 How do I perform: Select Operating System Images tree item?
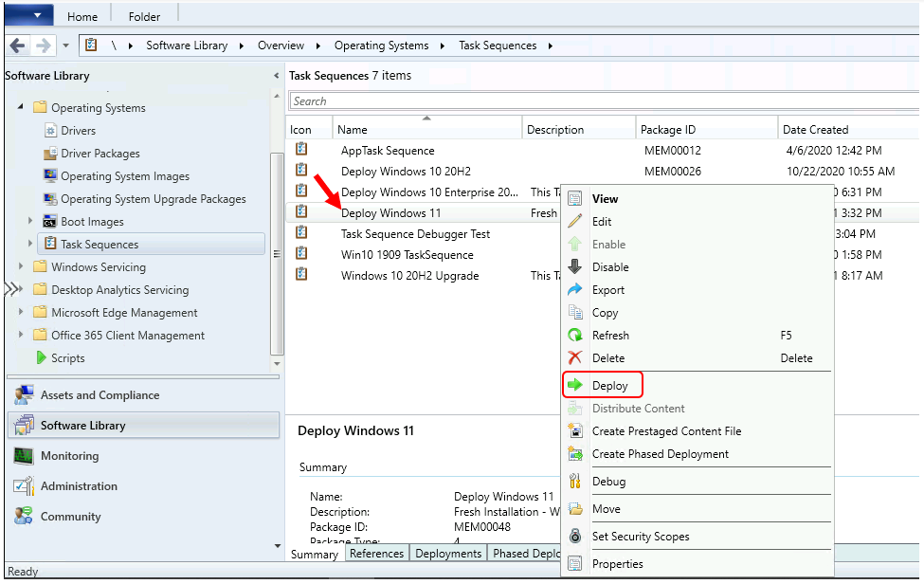pos(125,175)
